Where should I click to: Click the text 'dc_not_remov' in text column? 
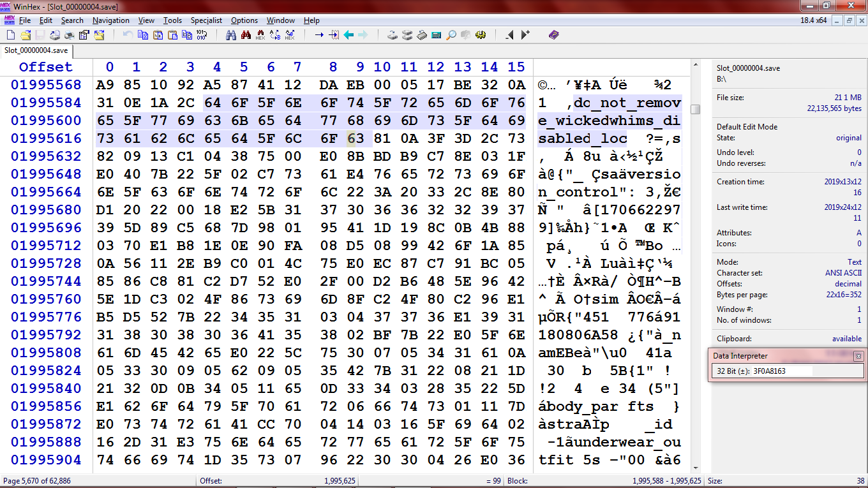tap(627, 103)
